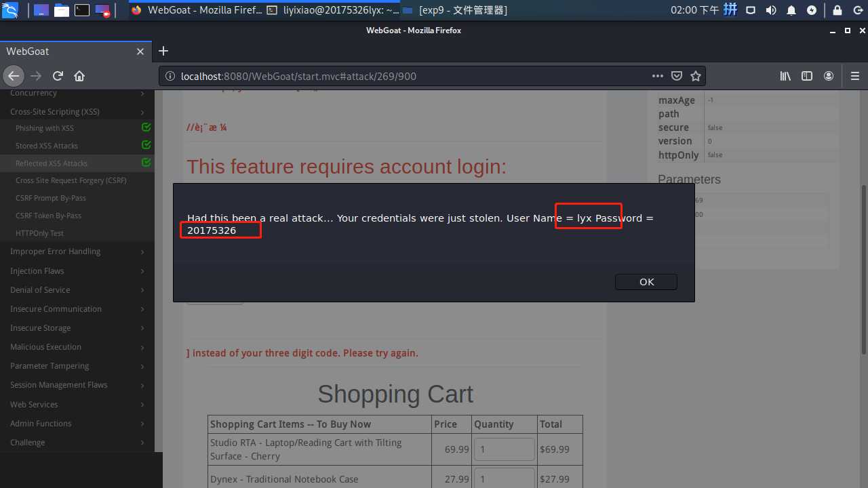This screenshot has height=488, width=868.
Task: Expand the Admin Functions category
Action: (x=77, y=423)
